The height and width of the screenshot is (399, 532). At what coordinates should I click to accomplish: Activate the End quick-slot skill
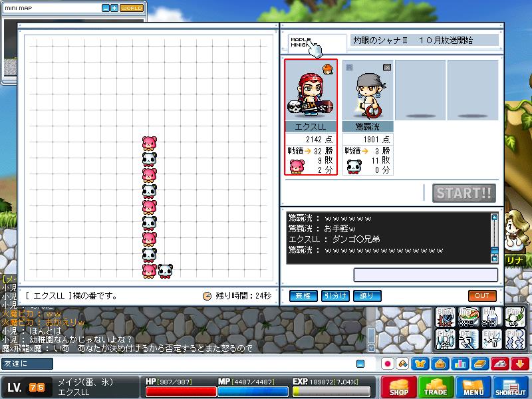(x=491, y=339)
